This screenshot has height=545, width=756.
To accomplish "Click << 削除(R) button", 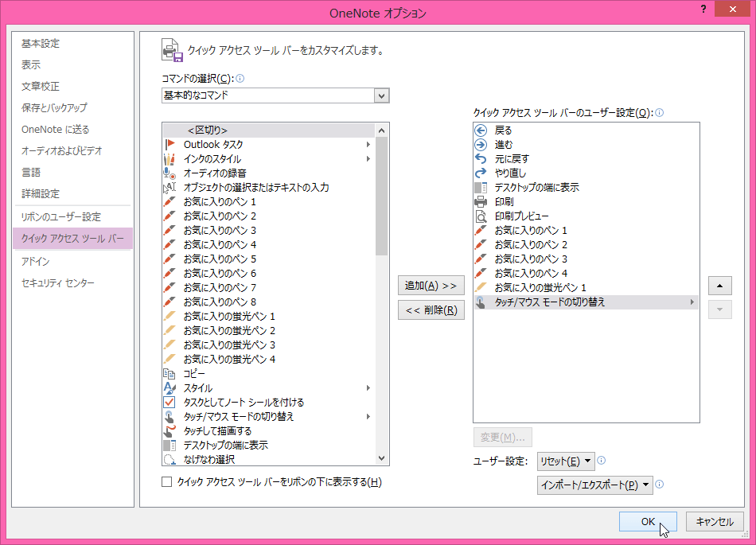I will tap(431, 309).
